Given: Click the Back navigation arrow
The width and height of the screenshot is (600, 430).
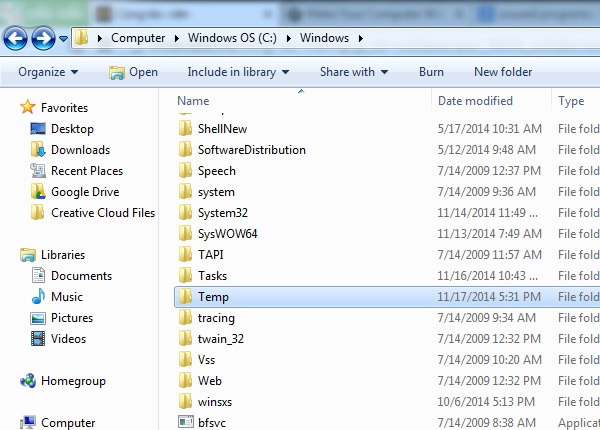Looking at the screenshot, I should coord(16,38).
